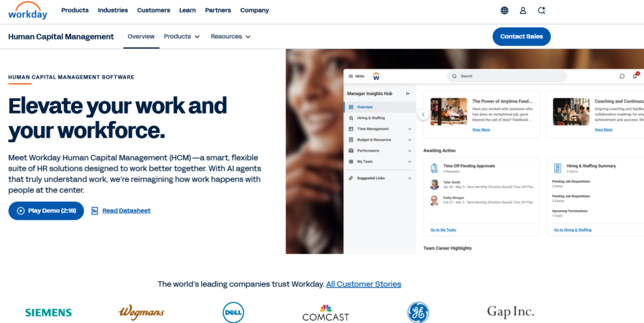Image resolution: width=644 pixels, height=323 pixels.
Task: Click the datasheet document icon
Action: point(94,211)
